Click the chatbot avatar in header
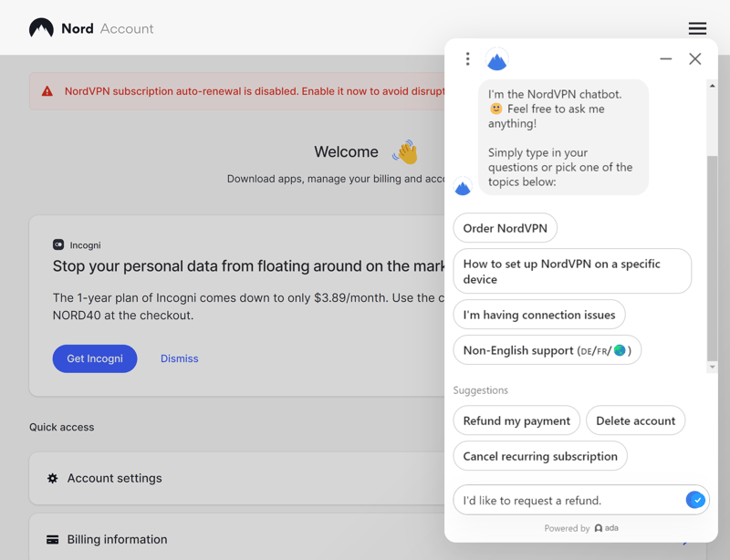730x560 pixels. [x=496, y=59]
